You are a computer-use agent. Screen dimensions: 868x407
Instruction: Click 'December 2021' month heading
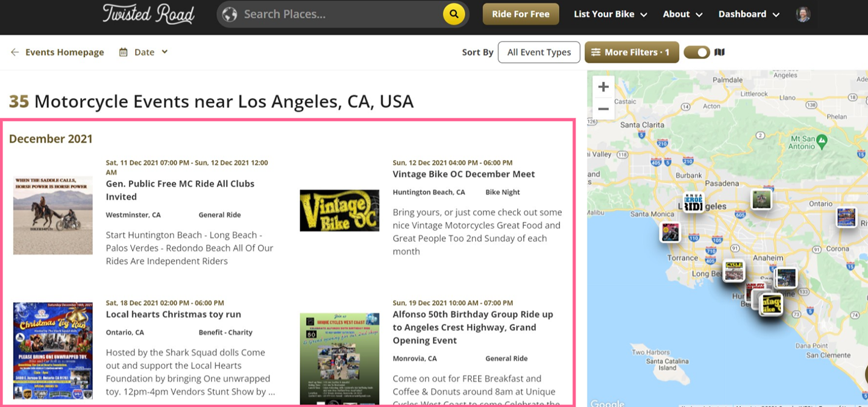point(51,139)
